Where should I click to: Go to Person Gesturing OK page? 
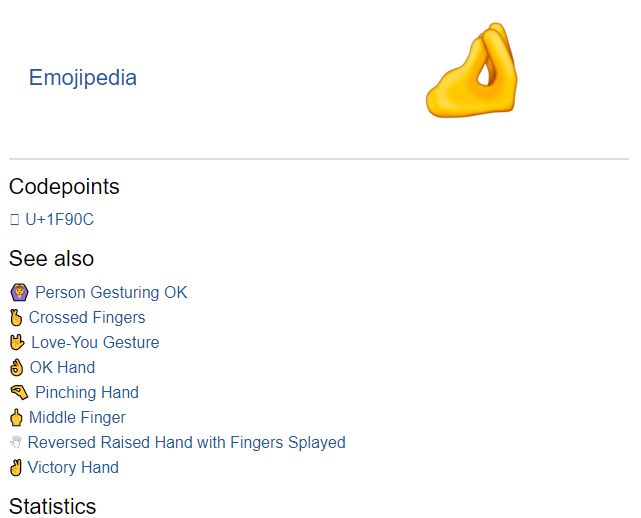click(x=111, y=293)
